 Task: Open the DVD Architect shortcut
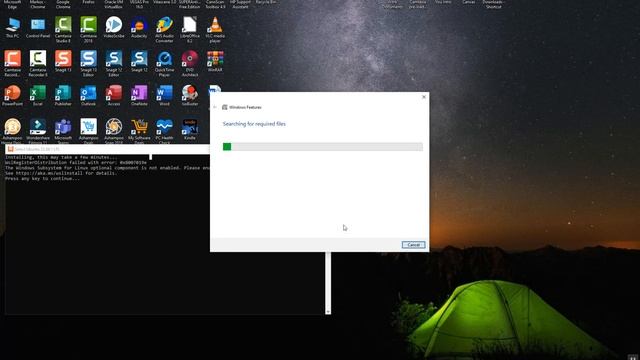click(x=189, y=63)
